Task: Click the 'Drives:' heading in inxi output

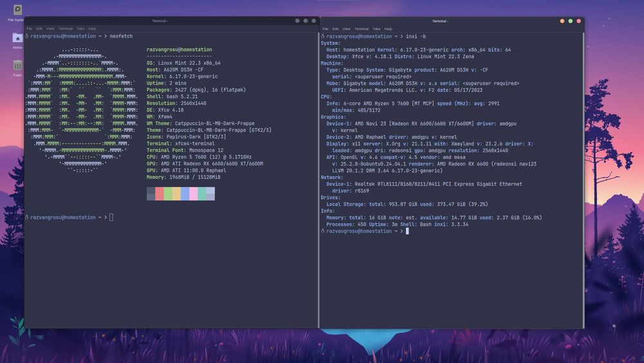Action: click(330, 198)
